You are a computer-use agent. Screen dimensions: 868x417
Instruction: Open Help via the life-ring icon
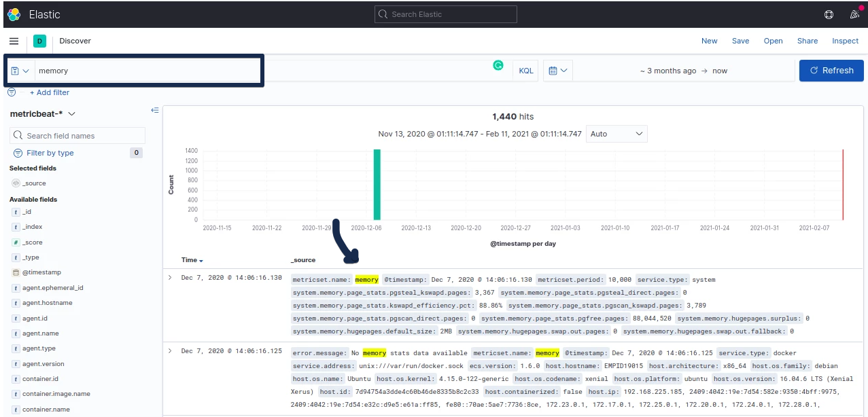point(829,14)
